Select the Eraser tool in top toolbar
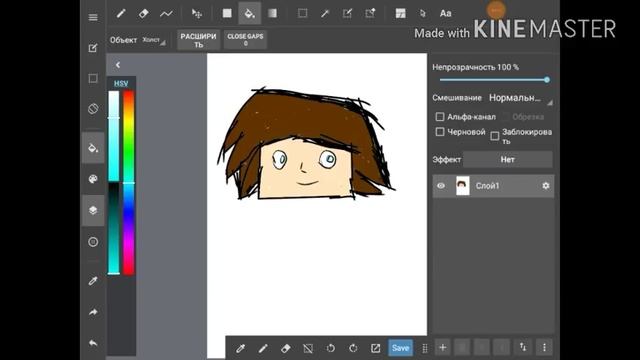Viewport: 640px width, 360px height. click(x=143, y=13)
